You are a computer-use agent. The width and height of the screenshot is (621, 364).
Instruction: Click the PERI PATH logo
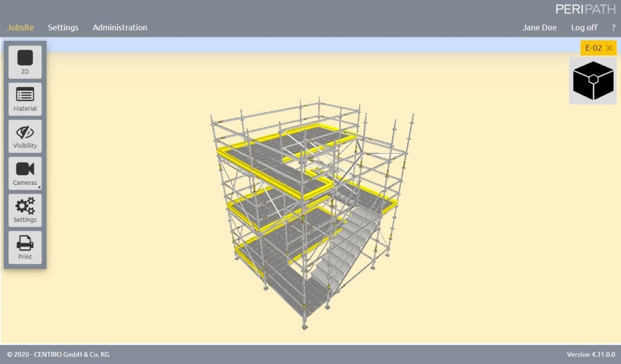(x=585, y=9)
